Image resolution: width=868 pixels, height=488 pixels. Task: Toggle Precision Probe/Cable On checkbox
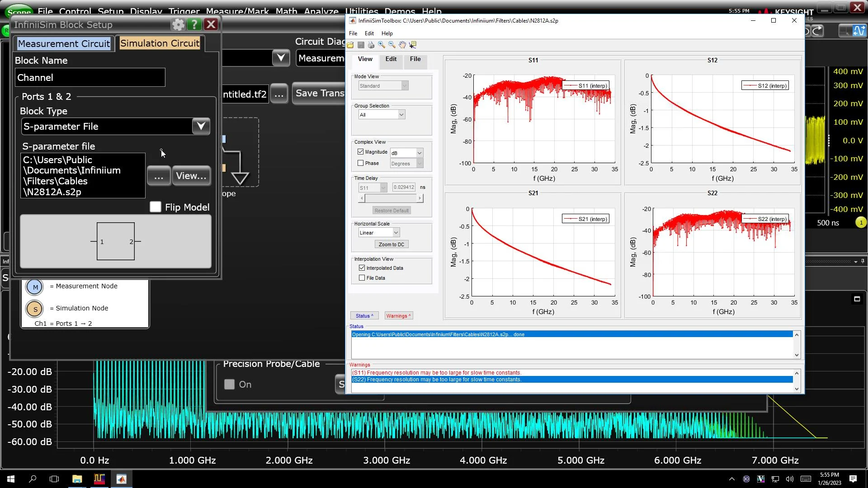pyautogui.click(x=230, y=385)
